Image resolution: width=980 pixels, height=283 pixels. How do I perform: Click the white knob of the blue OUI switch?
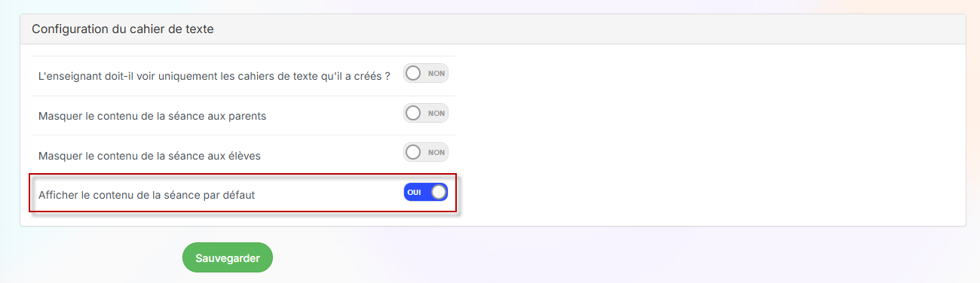[438, 192]
